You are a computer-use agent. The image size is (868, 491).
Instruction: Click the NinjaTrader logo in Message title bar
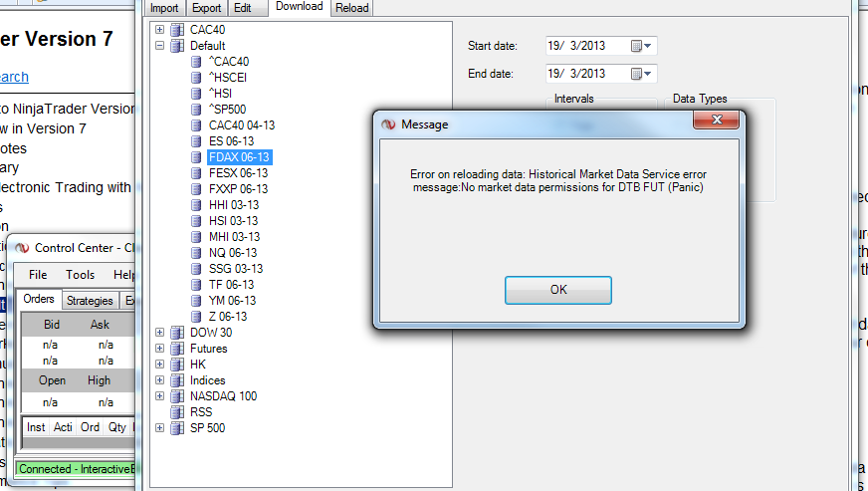(x=388, y=124)
